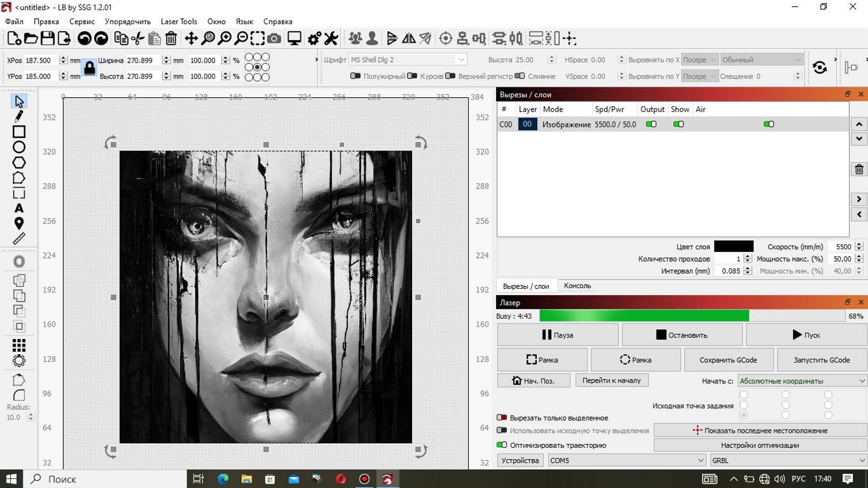Open a project with the folder icon
The width and height of the screenshot is (868, 488).
tap(31, 39)
